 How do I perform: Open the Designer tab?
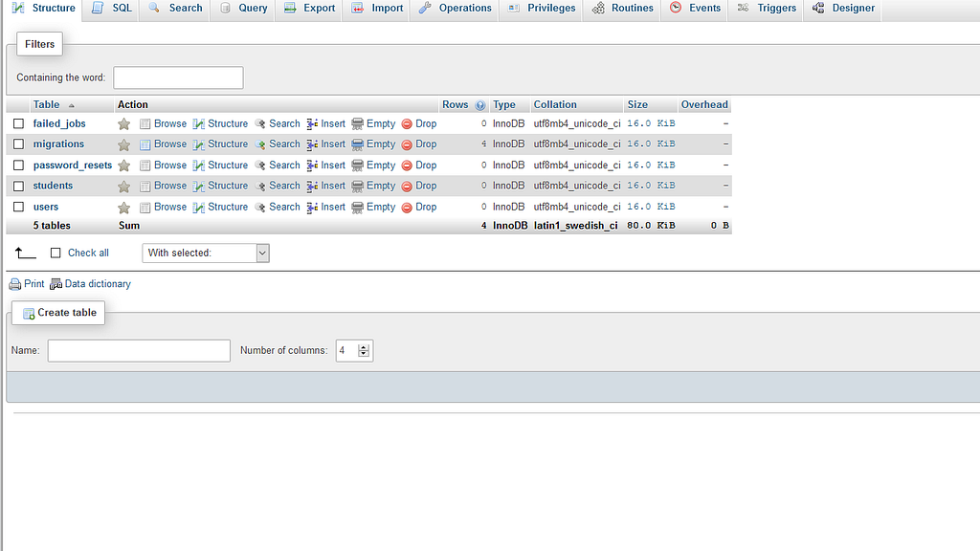click(843, 9)
